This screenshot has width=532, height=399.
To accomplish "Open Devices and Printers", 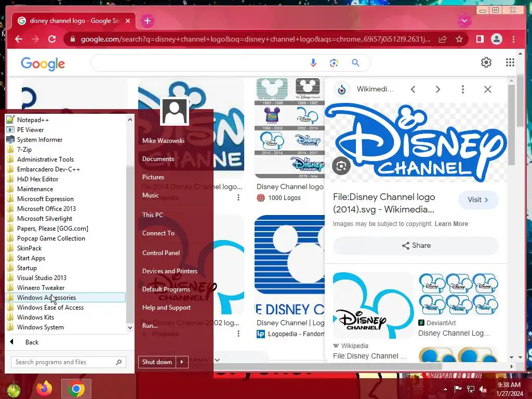I will click(x=170, y=271).
